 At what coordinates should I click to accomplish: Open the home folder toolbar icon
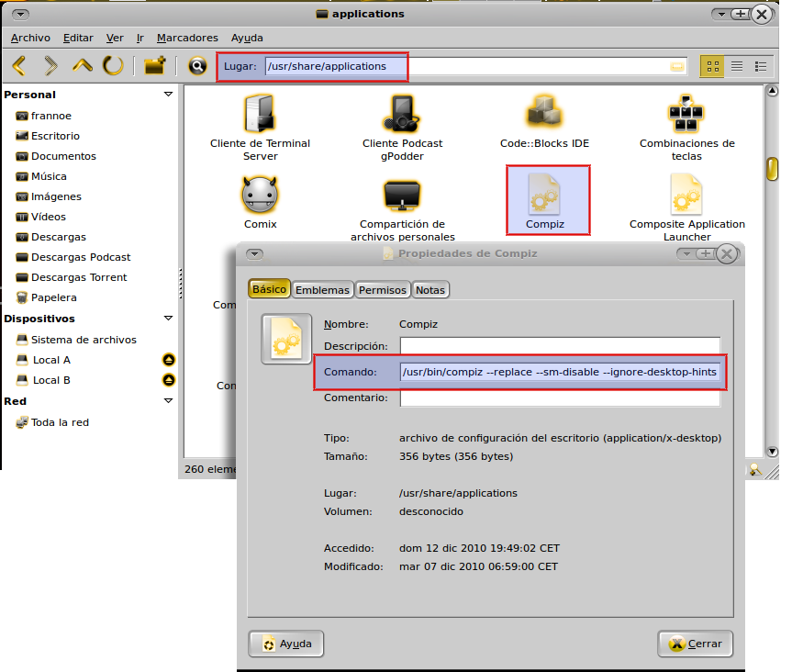pos(154,66)
